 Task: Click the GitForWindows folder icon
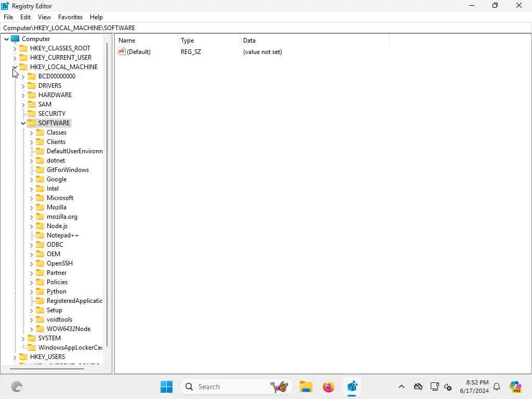coord(40,170)
